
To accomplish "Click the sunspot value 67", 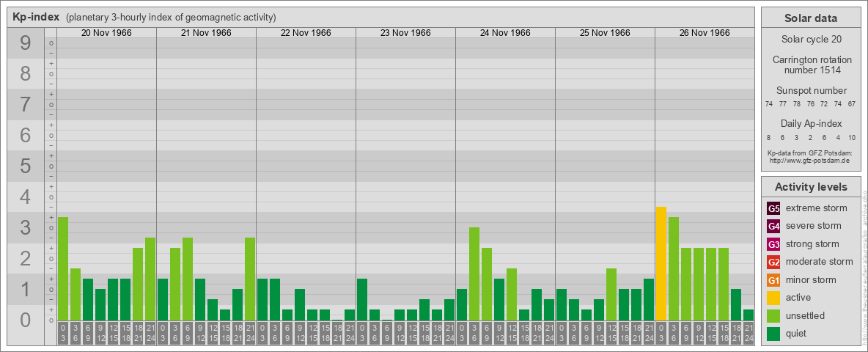I will click(852, 104).
